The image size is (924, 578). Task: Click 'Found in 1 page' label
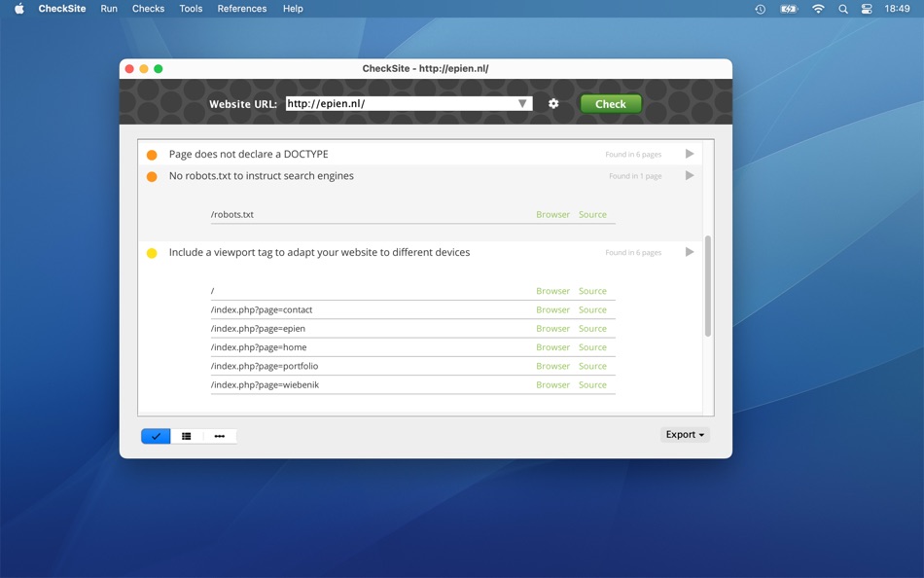635,176
